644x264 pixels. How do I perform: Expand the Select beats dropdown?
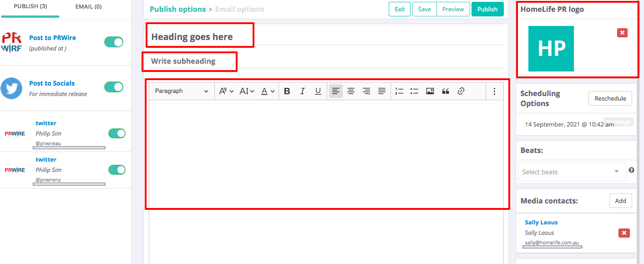coord(572,172)
